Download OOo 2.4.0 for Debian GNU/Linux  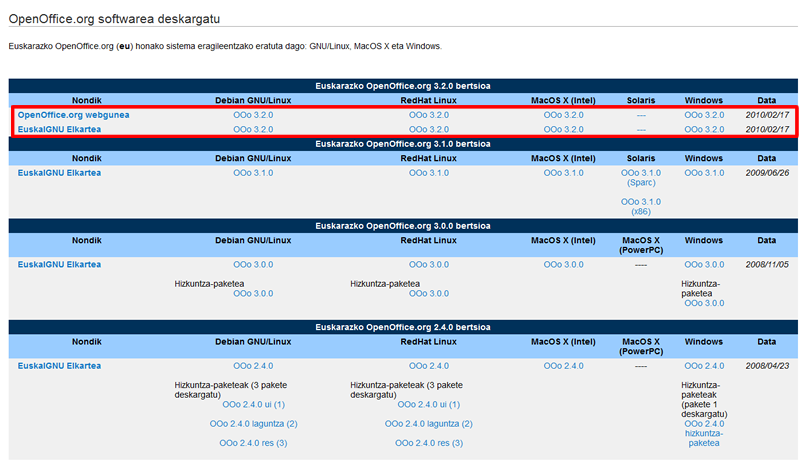click(x=253, y=365)
